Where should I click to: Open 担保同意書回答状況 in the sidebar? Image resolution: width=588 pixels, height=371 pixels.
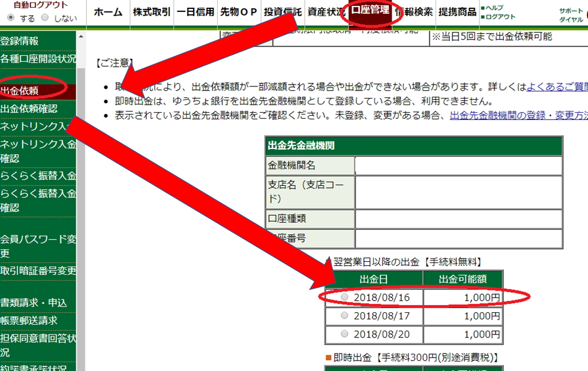pyautogui.click(x=38, y=346)
